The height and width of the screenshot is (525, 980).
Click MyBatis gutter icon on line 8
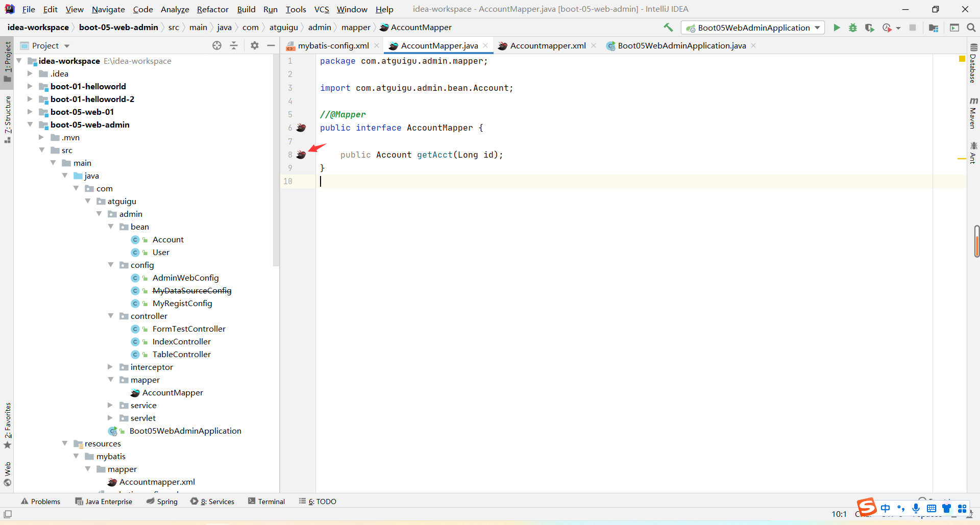click(x=301, y=155)
